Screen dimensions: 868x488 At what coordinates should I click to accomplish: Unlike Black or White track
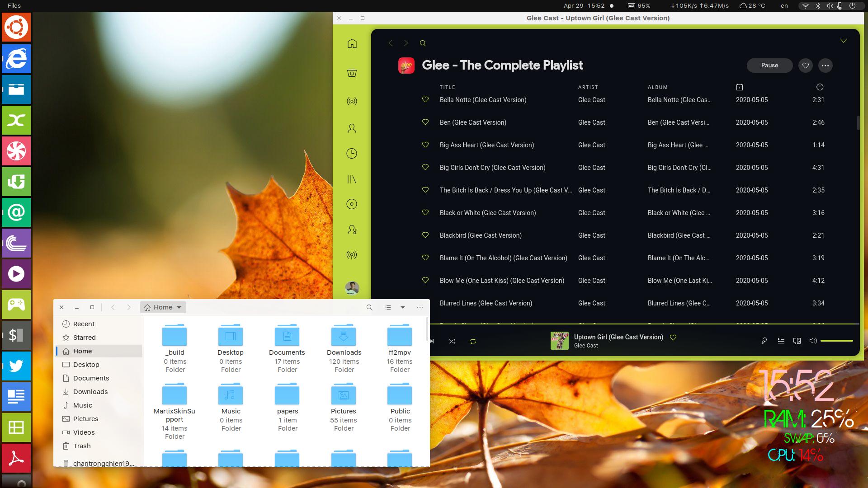click(x=425, y=212)
